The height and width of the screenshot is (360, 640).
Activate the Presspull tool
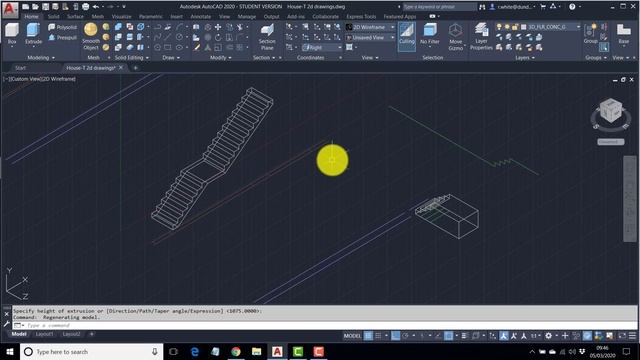62,37
